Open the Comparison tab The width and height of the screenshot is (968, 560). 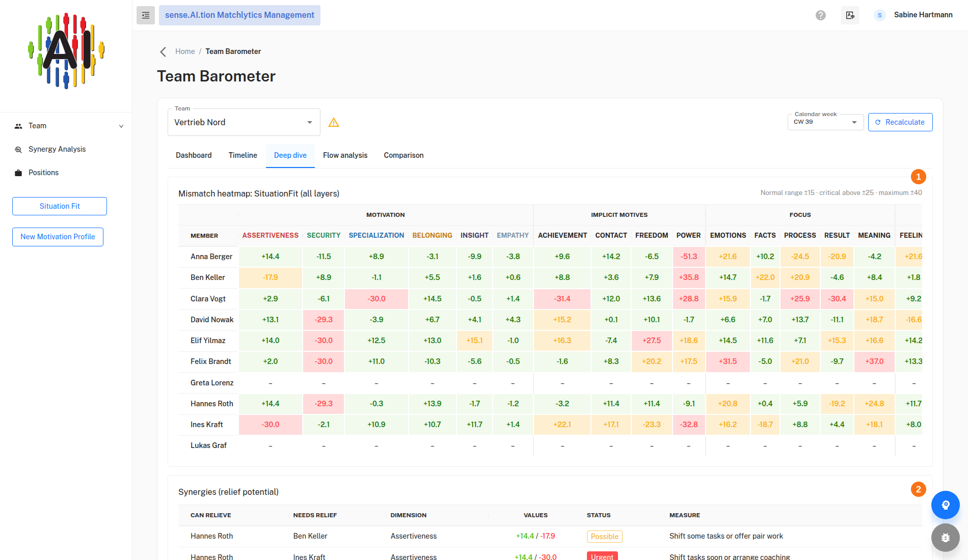[x=404, y=155]
